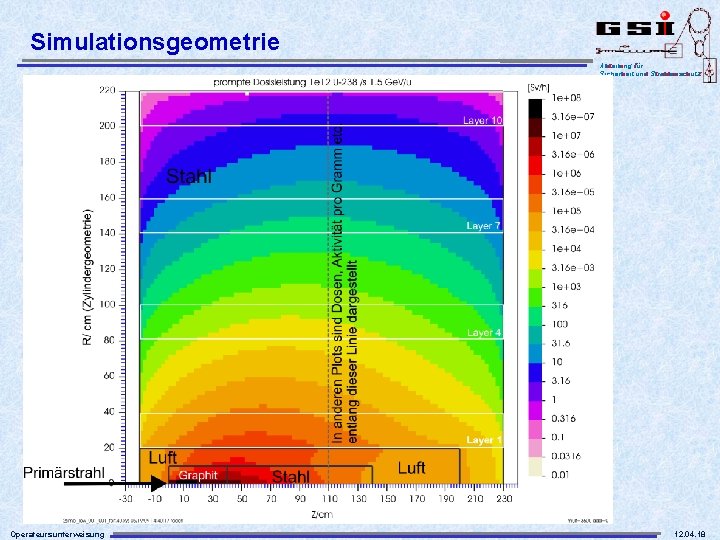
Task: Click the yellow colorbar swatch beside "3.16e+03"
Action: (x=535, y=259)
